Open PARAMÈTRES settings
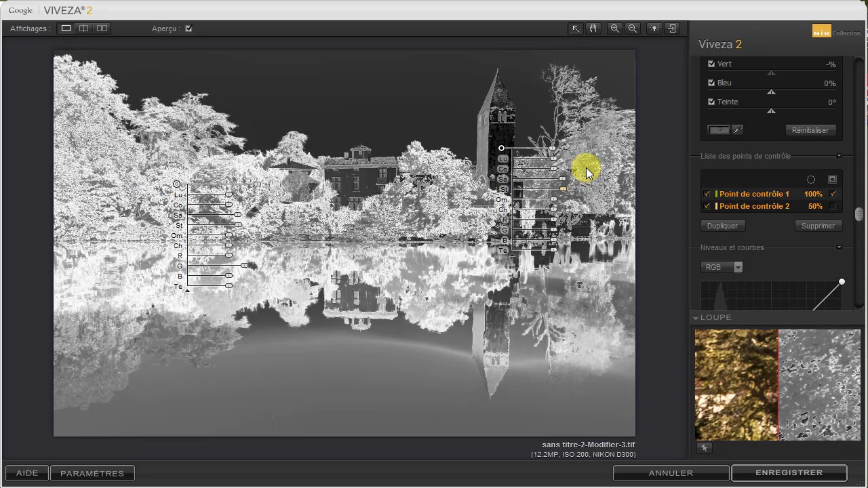Viewport: 868px width, 488px height. pos(92,473)
